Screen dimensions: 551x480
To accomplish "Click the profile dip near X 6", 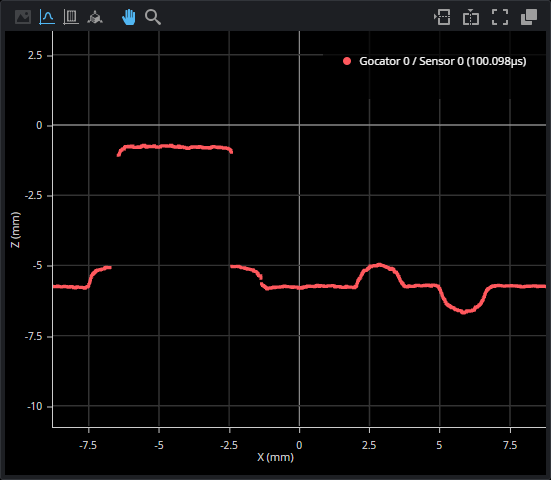I will click(464, 311).
